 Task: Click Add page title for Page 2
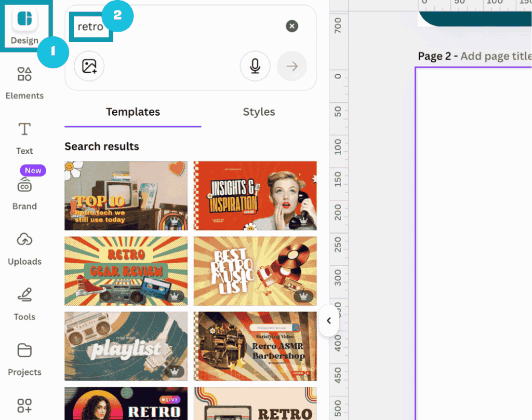495,56
